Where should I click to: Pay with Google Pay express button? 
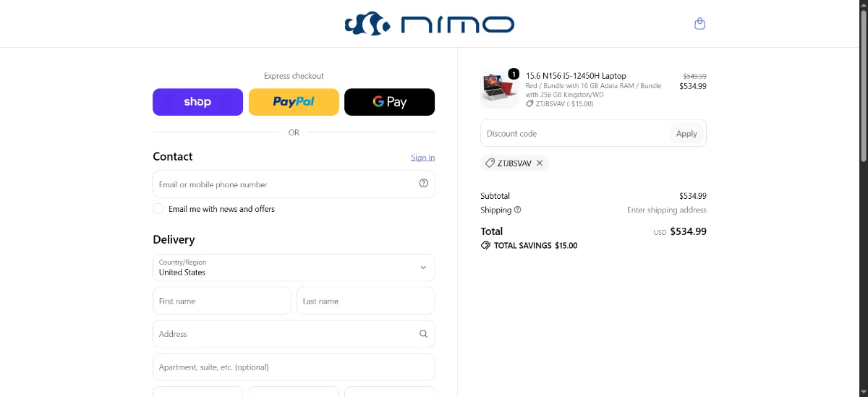coord(389,102)
